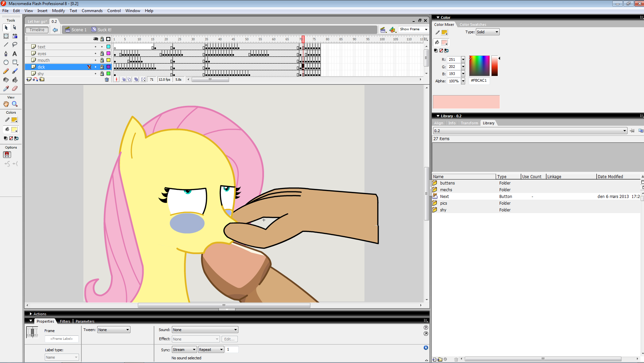Click the Frame Label input field
Image resolution: width=644 pixels, height=363 pixels.
[x=62, y=339]
